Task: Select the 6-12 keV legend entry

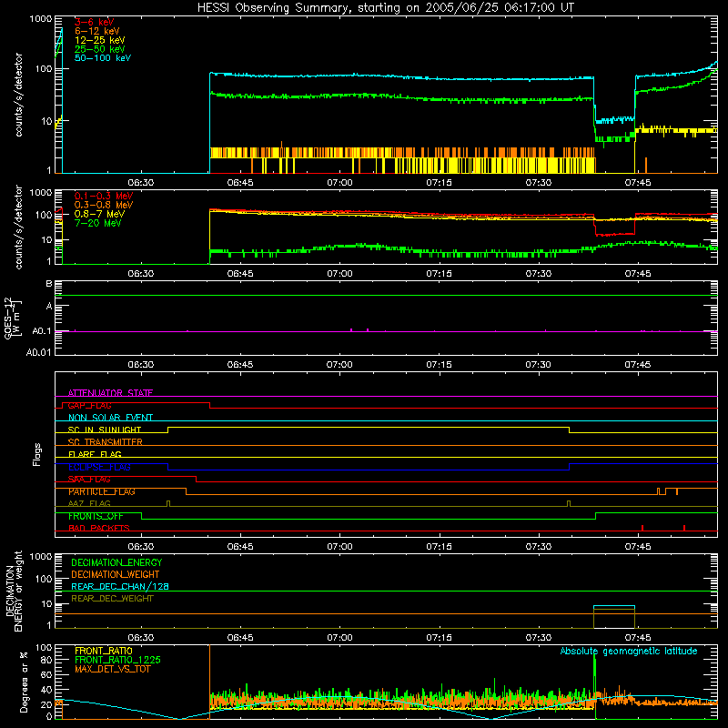Action: coord(97,31)
